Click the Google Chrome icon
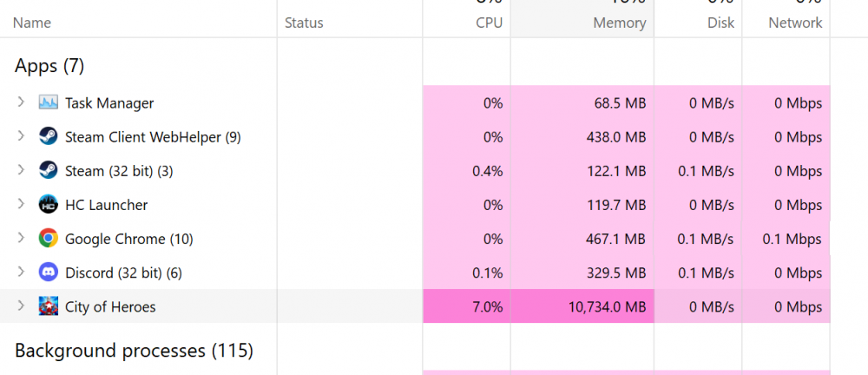 pos(49,239)
